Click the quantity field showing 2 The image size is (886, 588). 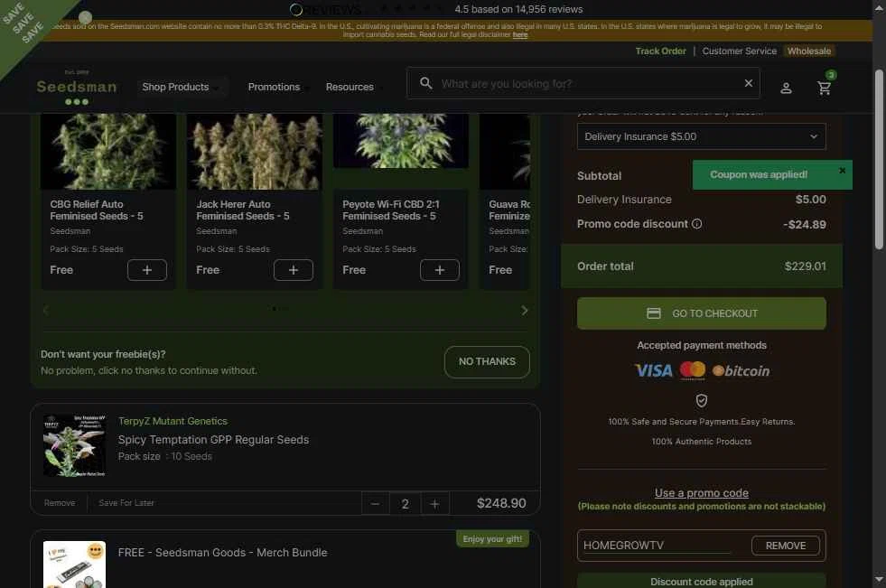coord(406,504)
